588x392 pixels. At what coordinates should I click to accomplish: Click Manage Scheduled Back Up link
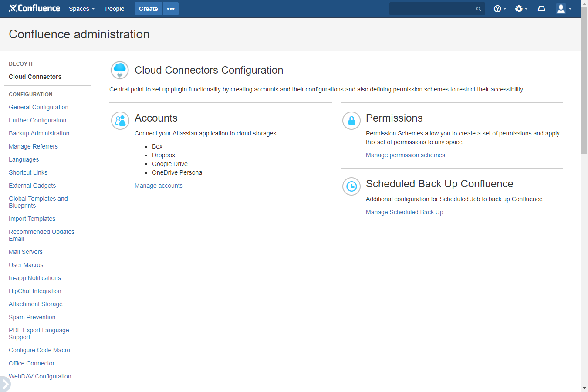404,212
